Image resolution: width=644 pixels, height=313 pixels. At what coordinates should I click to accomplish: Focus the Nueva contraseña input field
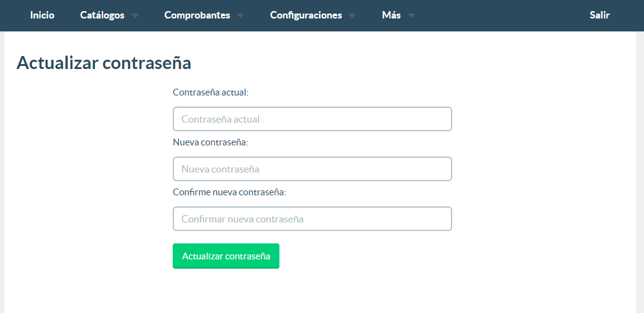312,169
